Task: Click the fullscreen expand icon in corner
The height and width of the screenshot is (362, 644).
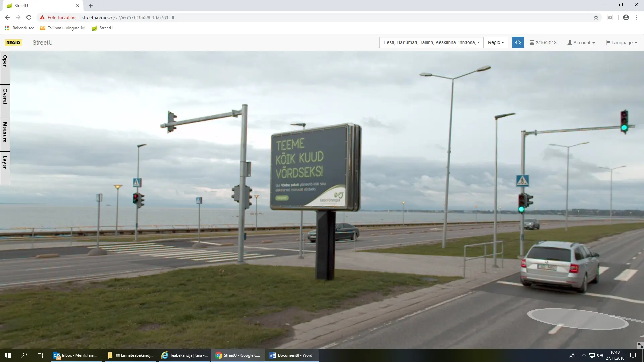Action: tap(640, 345)
